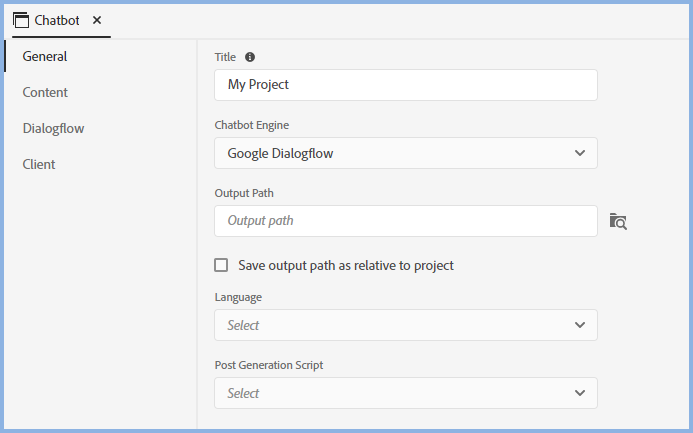Image resolution: width=693 pixels, height=433 pixels.
Task: Close the Chatbot tab
Action: pos(97,20)
